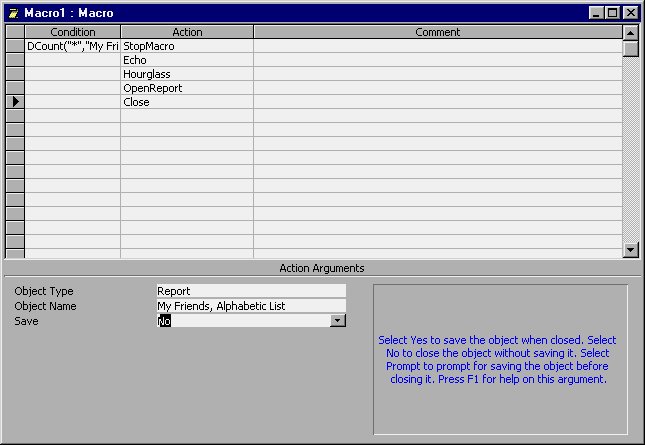Click the Object Type field containing Report
Image resolution: width=645 pixels, height=445 pixels.
pyautogui.click(x=250, y=291)
